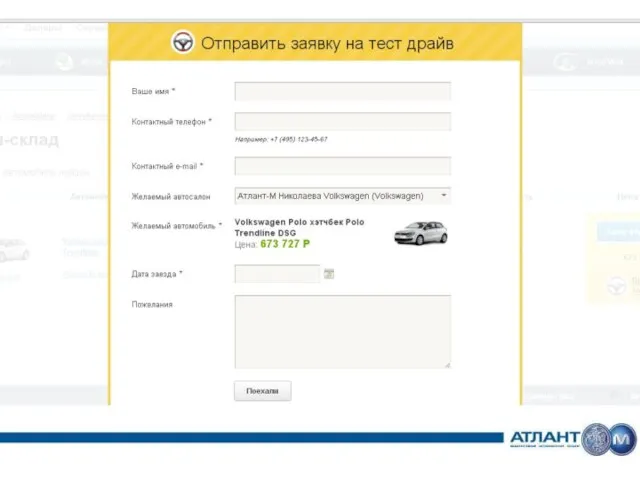Click the silver Volkswagen Polo car image

420,232
